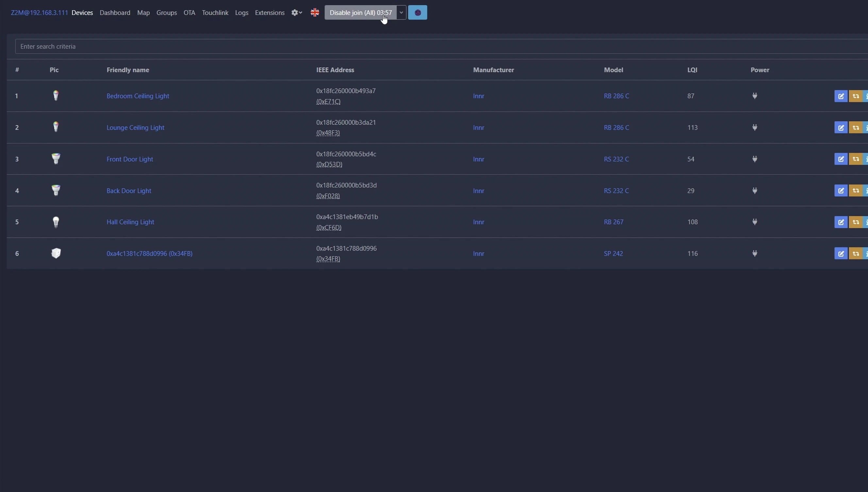Rename the Bedroom Ceiling Light device
Image resolution: width=868 pixels, height=492 pixels.
pos(841,96)
